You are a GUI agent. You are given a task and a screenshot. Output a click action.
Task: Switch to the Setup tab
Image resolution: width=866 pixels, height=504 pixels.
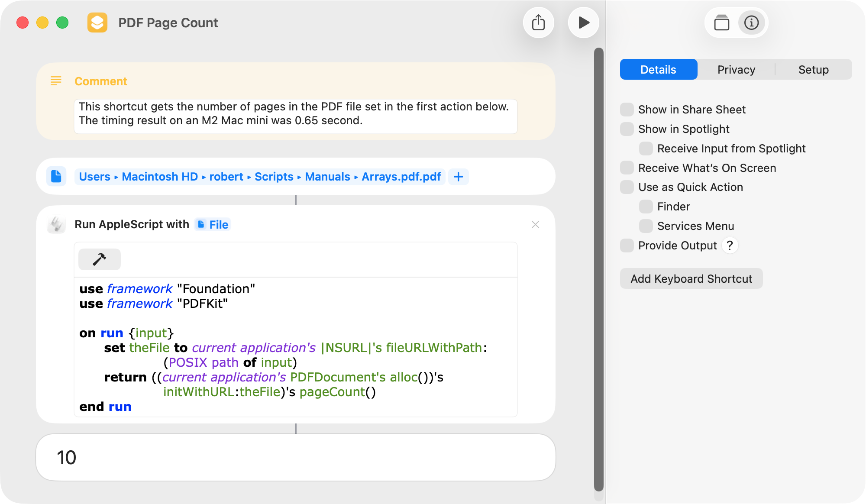(x=813, y=70)
